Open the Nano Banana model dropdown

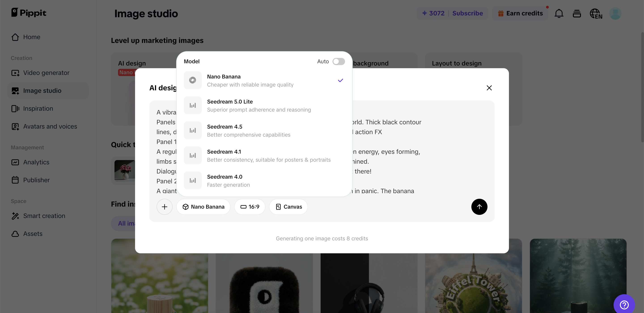[203, 207]
